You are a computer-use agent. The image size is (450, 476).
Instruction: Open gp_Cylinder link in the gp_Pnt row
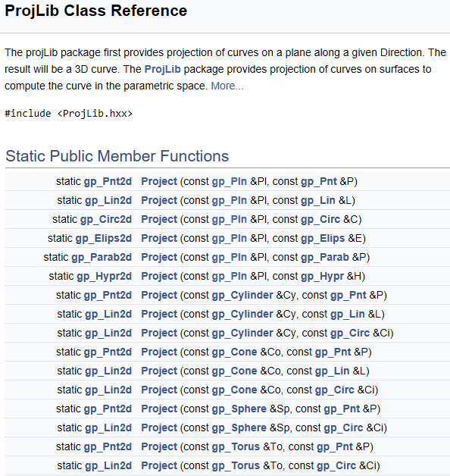242,296
